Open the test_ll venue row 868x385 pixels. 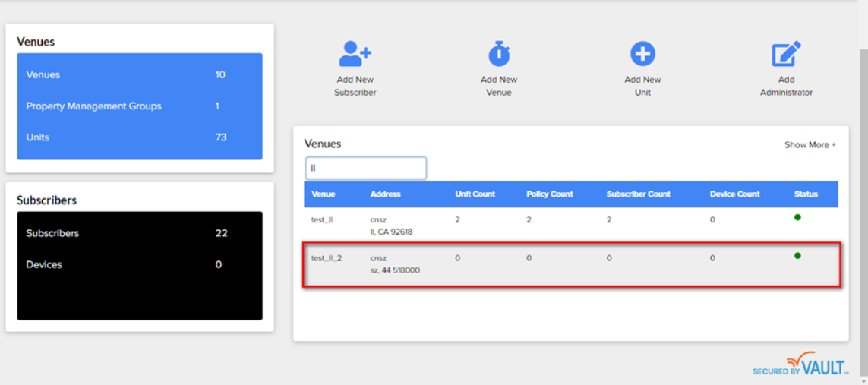(x=322, y=220)
